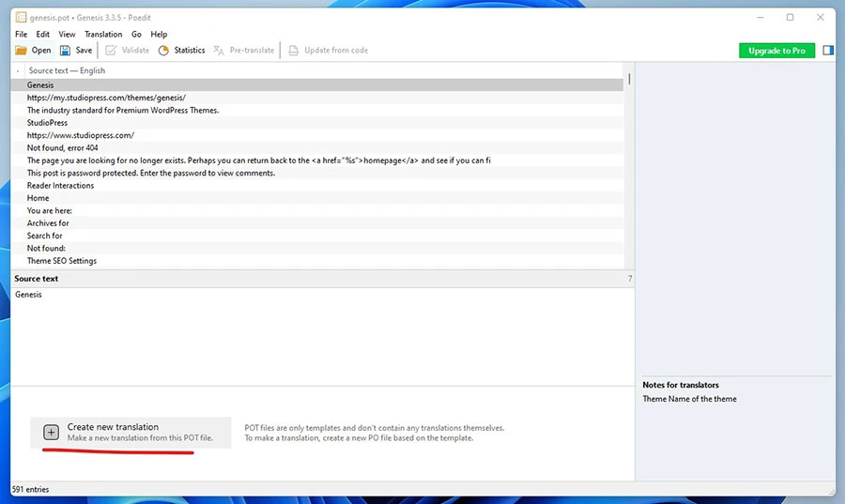Click the Poedit app icon in title bar
Screen dimensions: 845x504
[21, 18]
